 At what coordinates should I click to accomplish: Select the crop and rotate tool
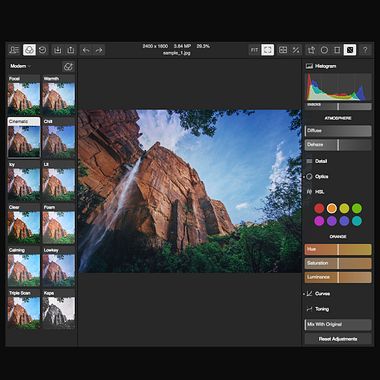pos(311,50)
